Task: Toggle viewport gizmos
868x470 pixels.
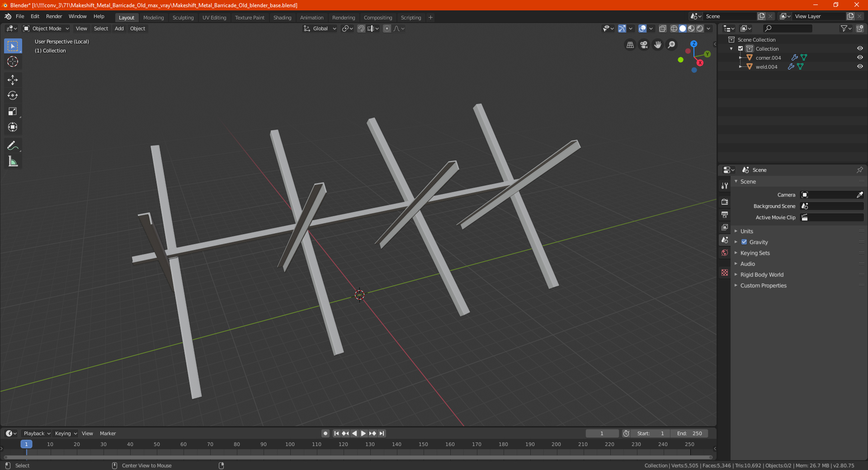Action: [622, 28]
